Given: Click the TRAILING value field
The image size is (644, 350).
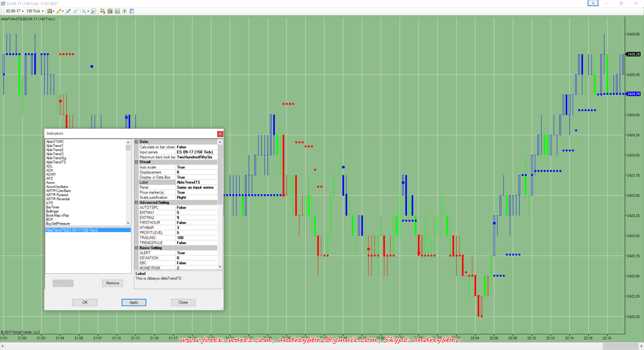Looking at the screenshot, I should click(x=196, y=238).
